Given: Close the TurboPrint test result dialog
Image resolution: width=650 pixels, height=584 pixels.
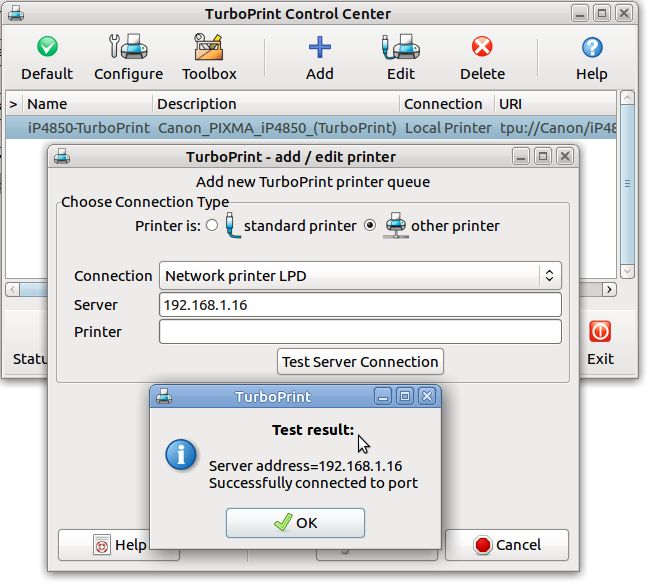Looking at the screenshot, I should pyautogui.click(x=427, y=397).
